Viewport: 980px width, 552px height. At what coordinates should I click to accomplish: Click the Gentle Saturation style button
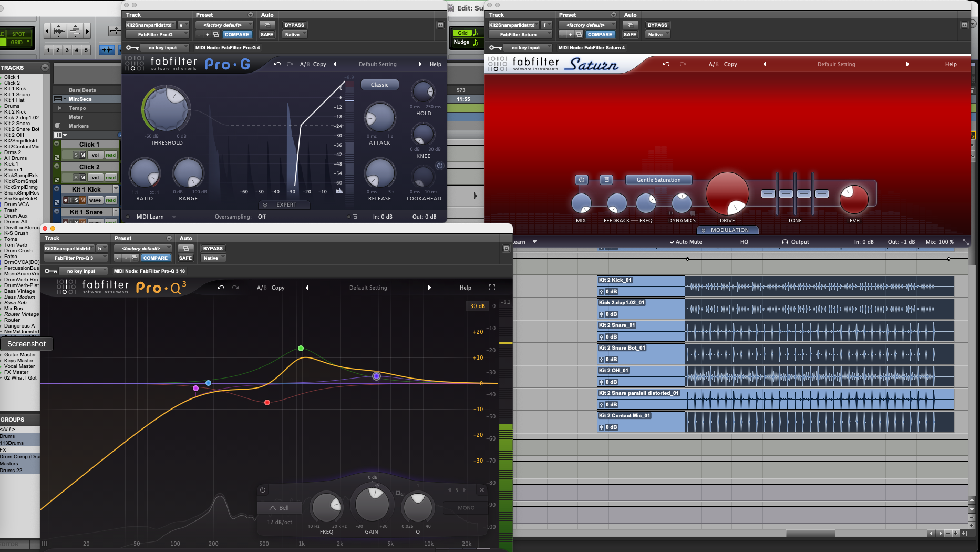coord(658,180)
